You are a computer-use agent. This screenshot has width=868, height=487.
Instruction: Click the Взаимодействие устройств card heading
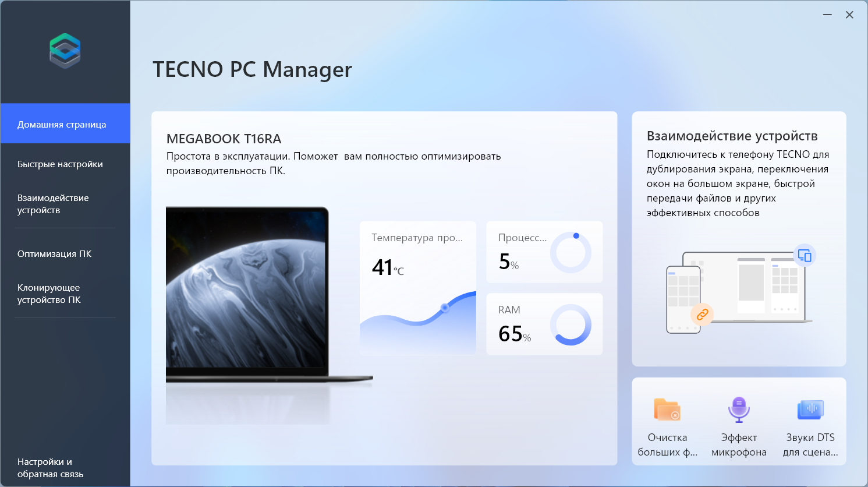click(x=732, y=136)
